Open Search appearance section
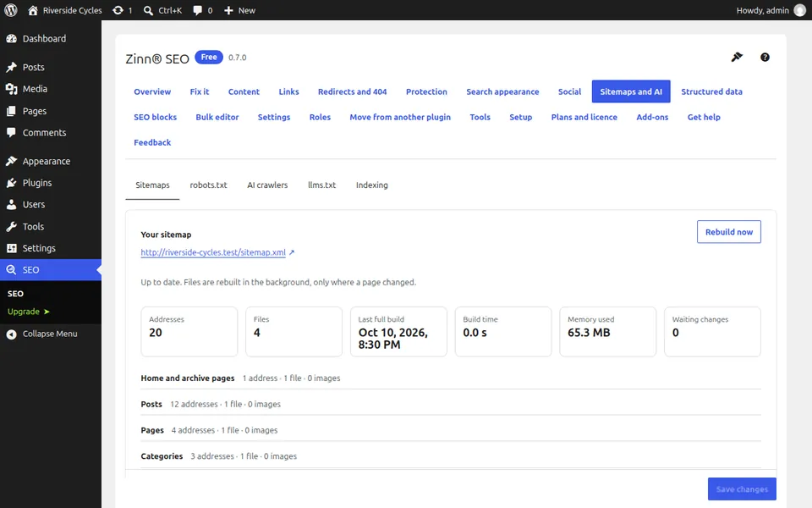The height and width of the screenshot is (508, 812). coord(502,91)
